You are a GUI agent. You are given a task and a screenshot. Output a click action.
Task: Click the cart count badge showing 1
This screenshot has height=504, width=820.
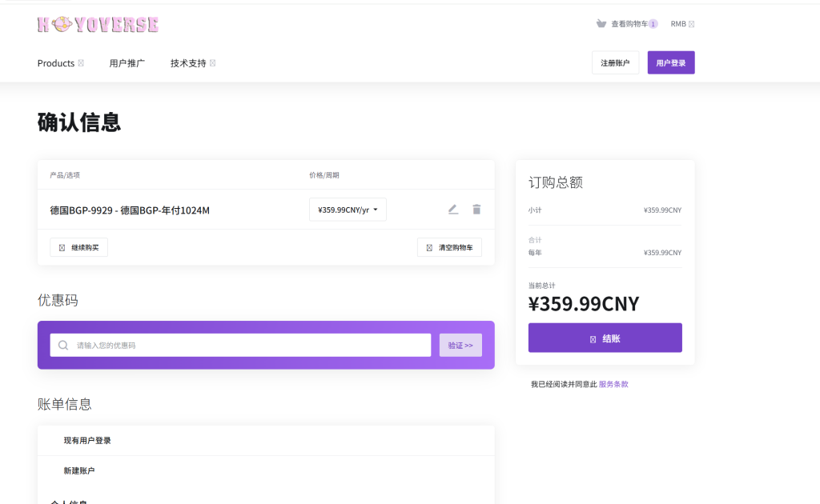(x=653, y=24)
